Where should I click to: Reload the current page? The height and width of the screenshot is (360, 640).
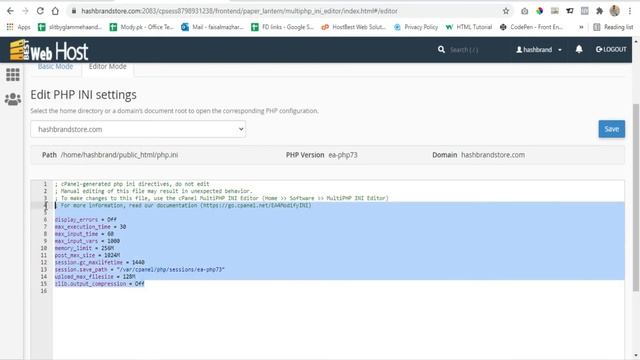pyautogui.click(x=40, y=11)
